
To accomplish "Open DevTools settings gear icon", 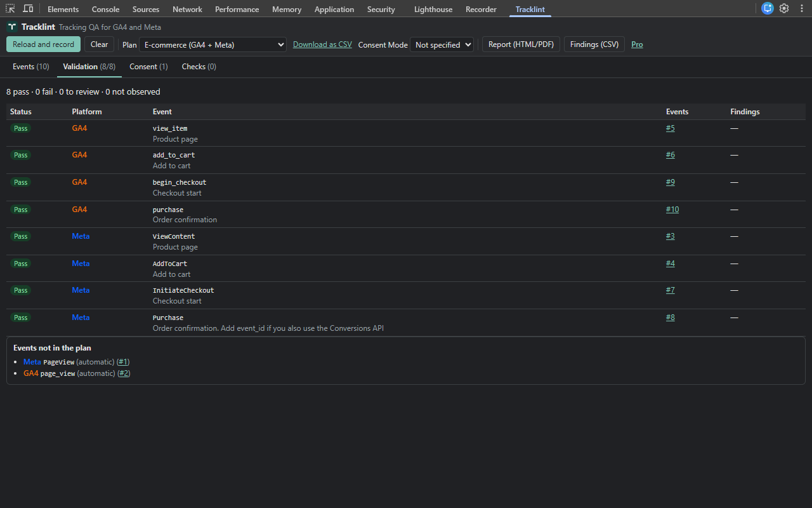I will (784, 9).
